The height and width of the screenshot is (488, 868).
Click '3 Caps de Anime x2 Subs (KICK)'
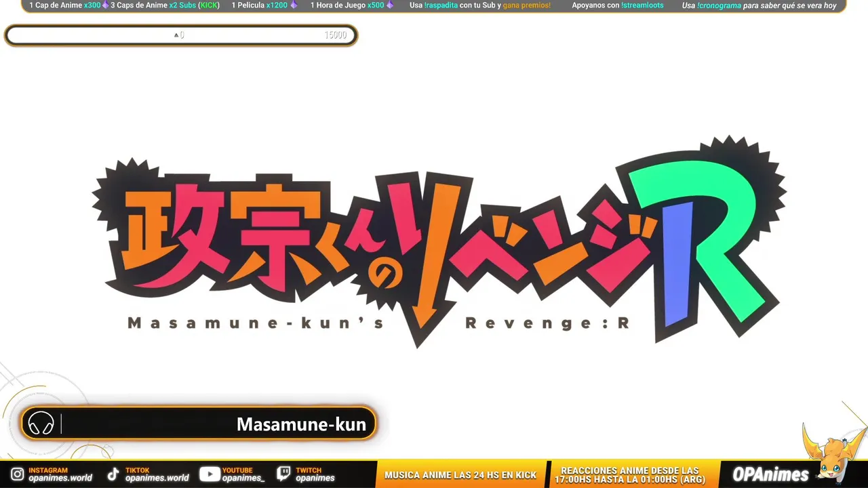click(165, 5)
